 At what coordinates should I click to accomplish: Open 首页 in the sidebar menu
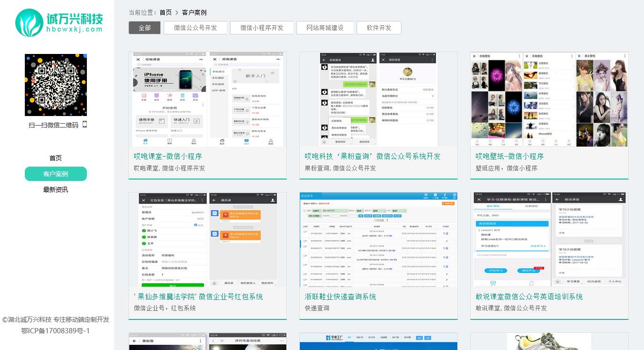(x=56, y=158)
